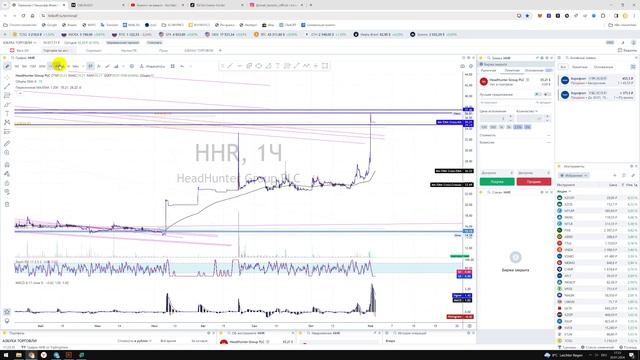Click the redo arrow in chart toolbar

click(190, 66)
